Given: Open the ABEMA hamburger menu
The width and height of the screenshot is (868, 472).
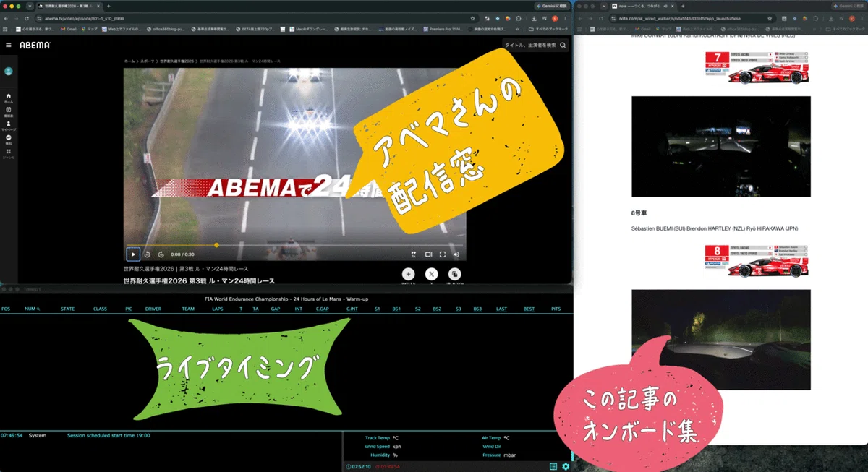Looking at the screenshot, I should [9, 45].
